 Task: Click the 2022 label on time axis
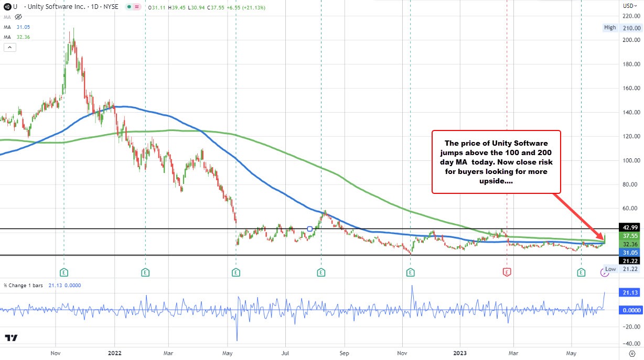click(x=114, y=353)
